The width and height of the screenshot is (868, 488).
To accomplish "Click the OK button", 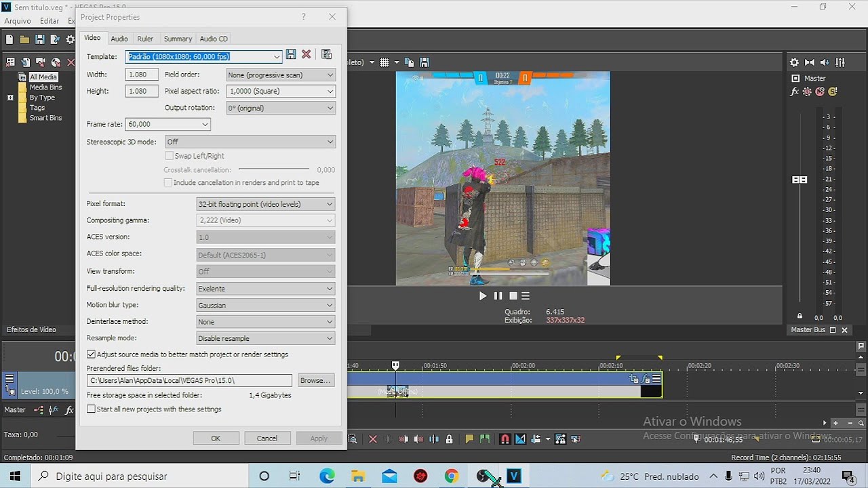I will 216,439.
